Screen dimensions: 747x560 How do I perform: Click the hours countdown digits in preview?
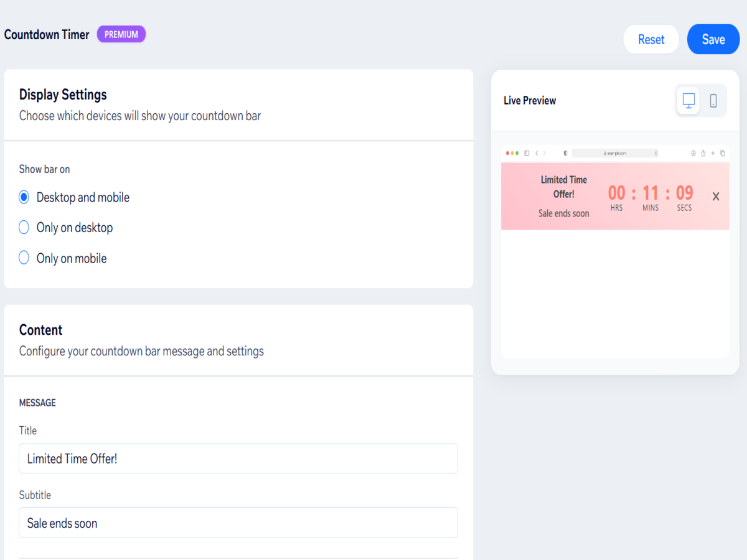616,193
